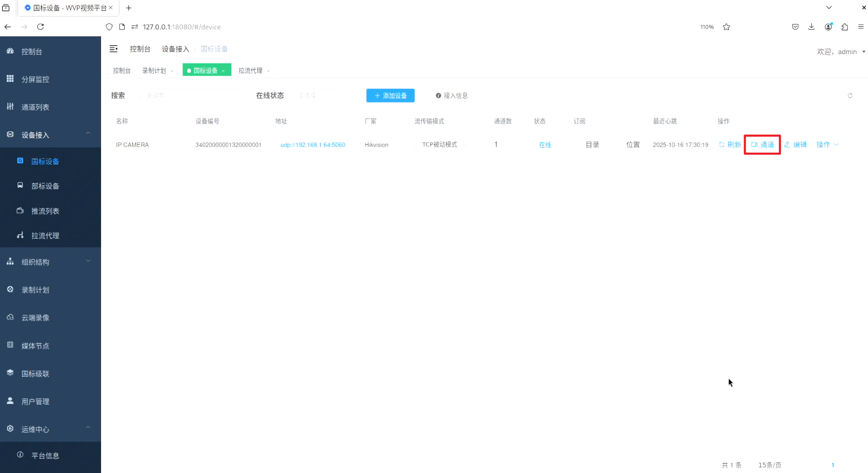Open 云端录像 from the sidebar

point(35,318)
